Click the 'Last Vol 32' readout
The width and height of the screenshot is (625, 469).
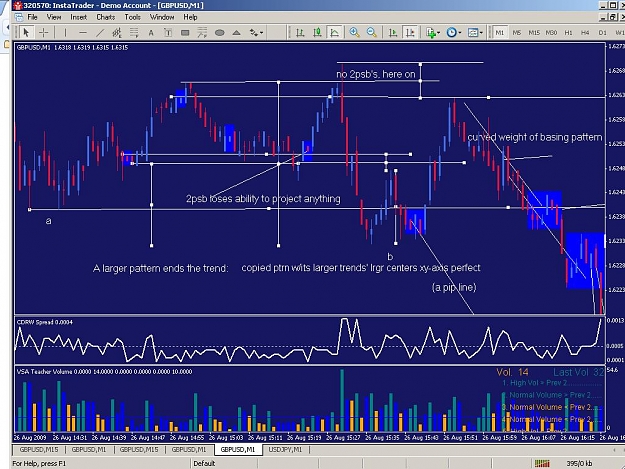click(578, 373)
